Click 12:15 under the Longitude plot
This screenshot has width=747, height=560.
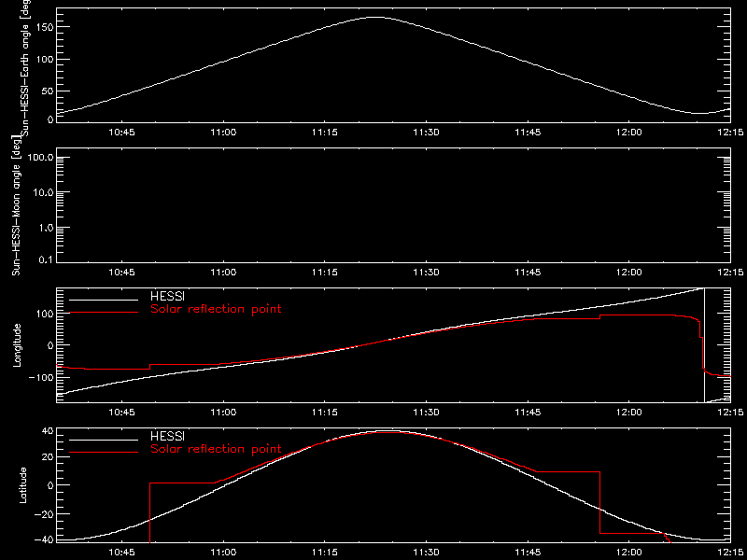coord(730,412)
